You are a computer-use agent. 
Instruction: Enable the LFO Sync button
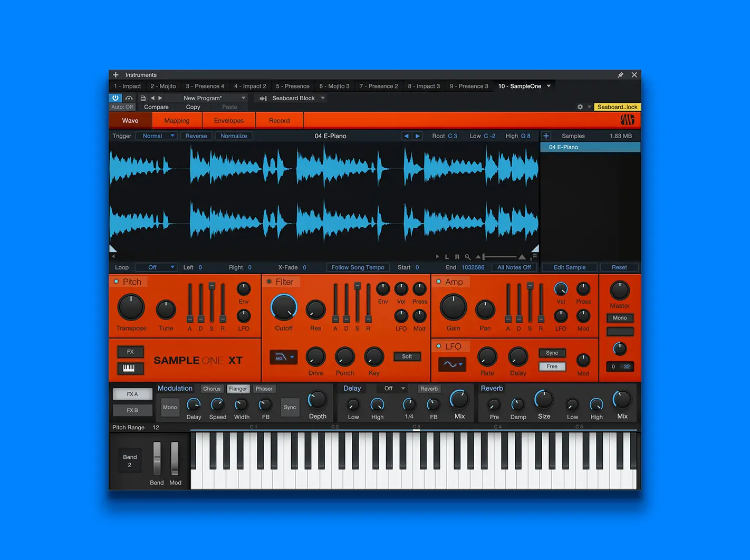point(552,353)
